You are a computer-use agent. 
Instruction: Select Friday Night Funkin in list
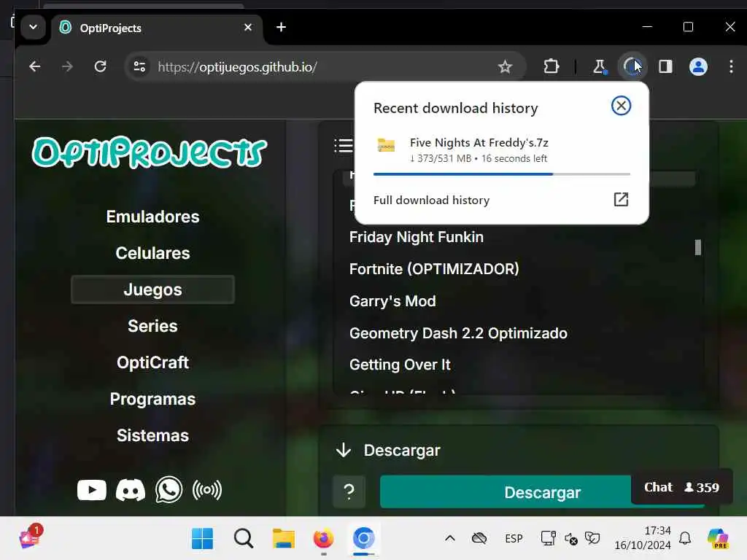pyautogui.click(x=416, y=237)
